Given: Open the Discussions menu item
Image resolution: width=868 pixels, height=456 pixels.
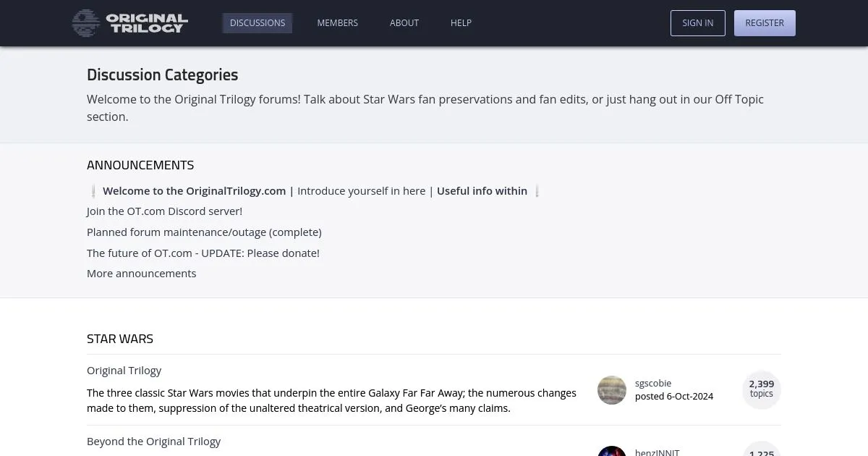Looking at the screenshot, I should click(x=258, y=23).
